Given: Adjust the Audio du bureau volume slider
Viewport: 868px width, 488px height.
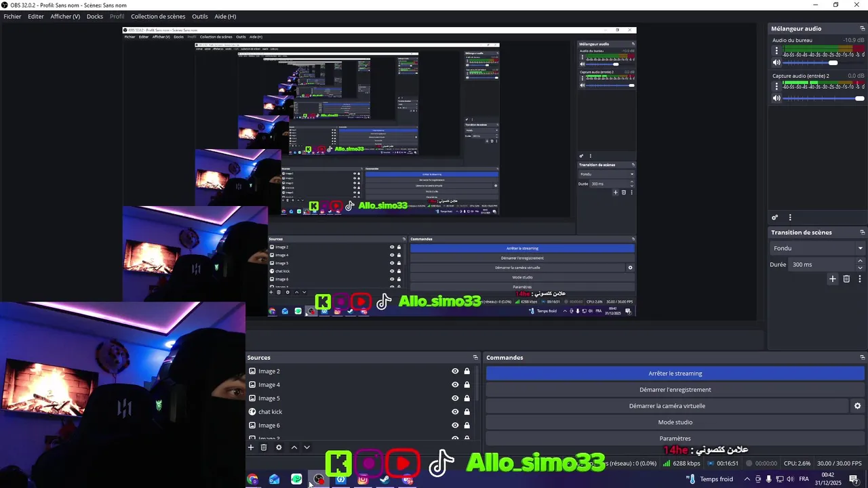Looking at the screenshot, I should [825, 62].
